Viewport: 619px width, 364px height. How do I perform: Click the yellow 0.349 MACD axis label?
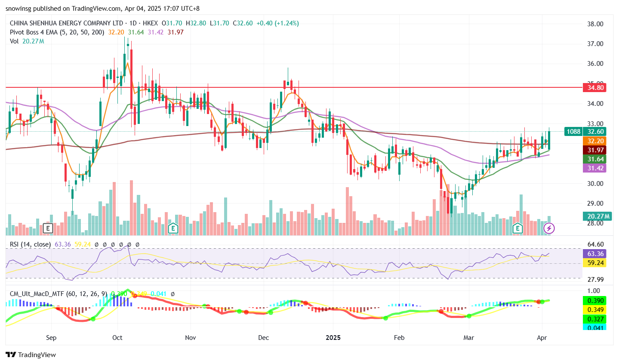pyautogui.click(x=594, y=310)
